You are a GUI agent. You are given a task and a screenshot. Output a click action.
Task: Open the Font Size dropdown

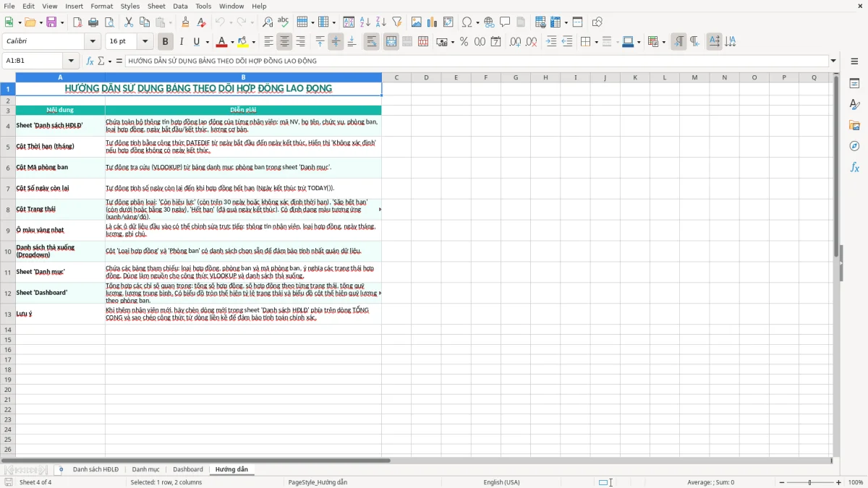coord(145,42)
